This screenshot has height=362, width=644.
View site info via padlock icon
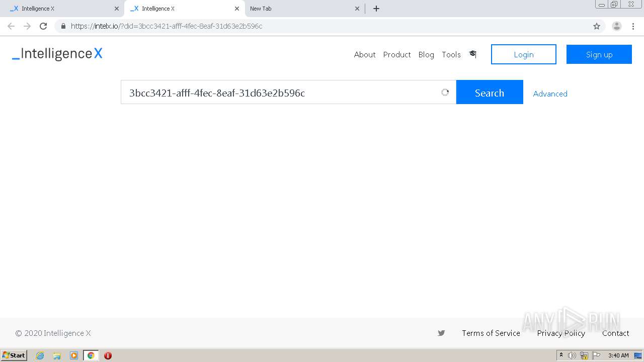pyautogui.click(x=63, y=26)
